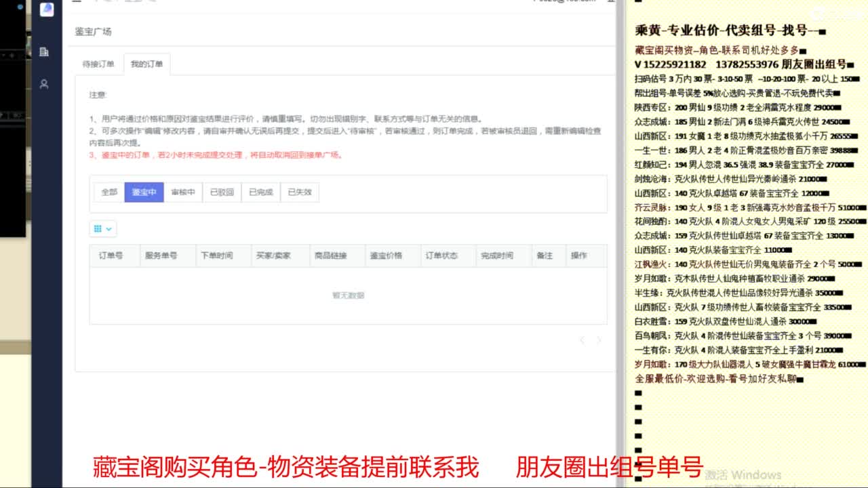Click the 江枫渔火 listing line in right panel
The height and width of the screenshot is (488, 868).
(x=747, y=264)
